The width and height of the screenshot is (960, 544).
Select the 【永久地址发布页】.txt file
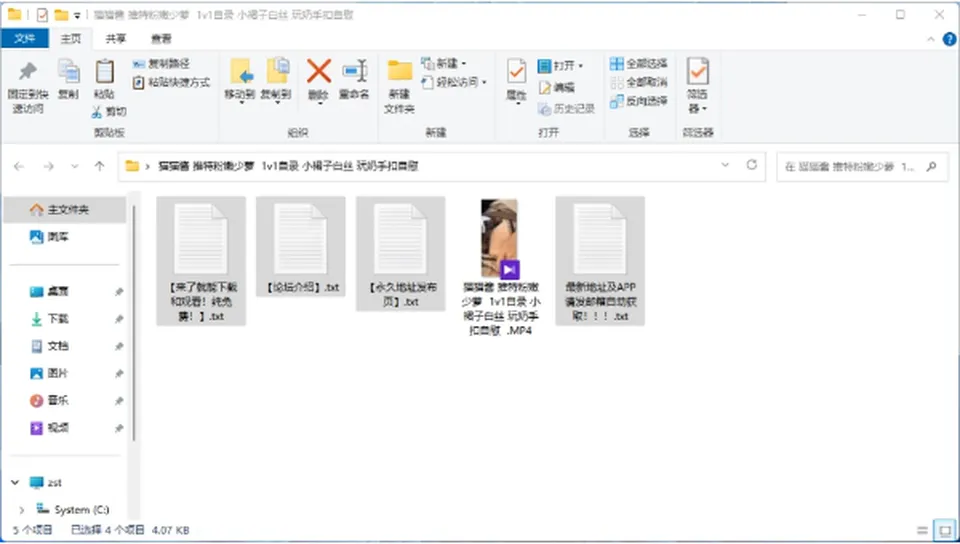click(400, 253)
